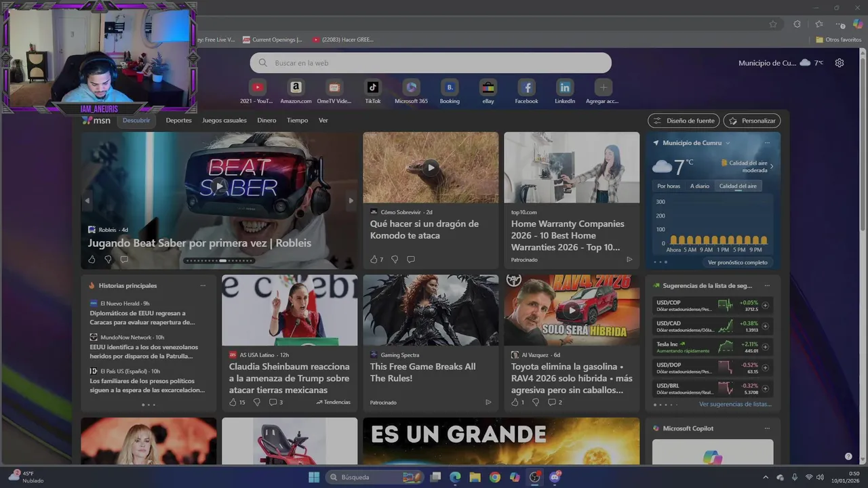Open Ver sugerencias de listas link

[735, 404]
